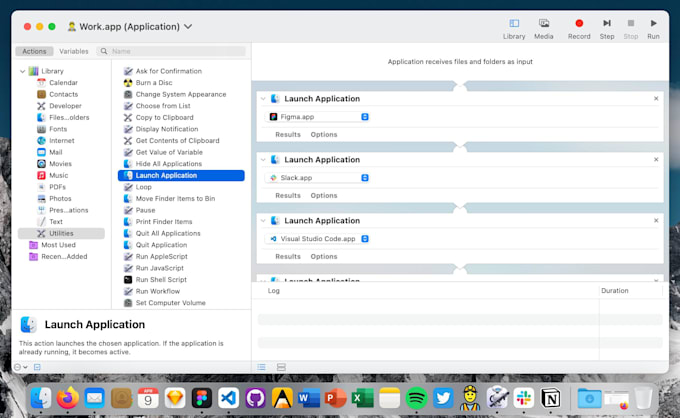Show Results for Visual Studio Code action
Screen dimensions: 680x418
coord(288,257)
